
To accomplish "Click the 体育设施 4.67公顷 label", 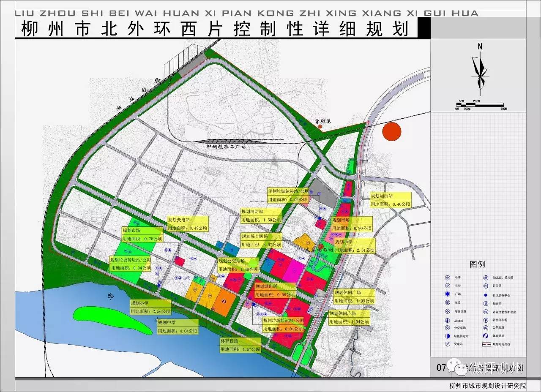I will (240, 345).
